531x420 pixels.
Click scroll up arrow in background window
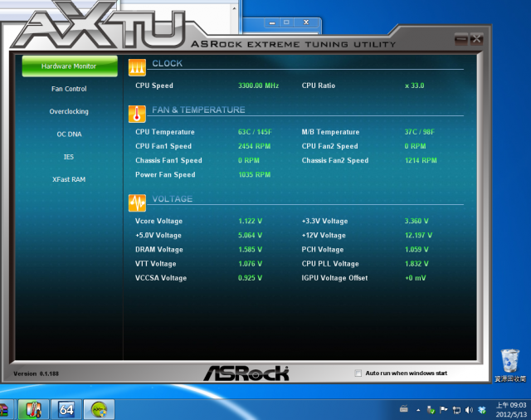click(x=234, y=8)
